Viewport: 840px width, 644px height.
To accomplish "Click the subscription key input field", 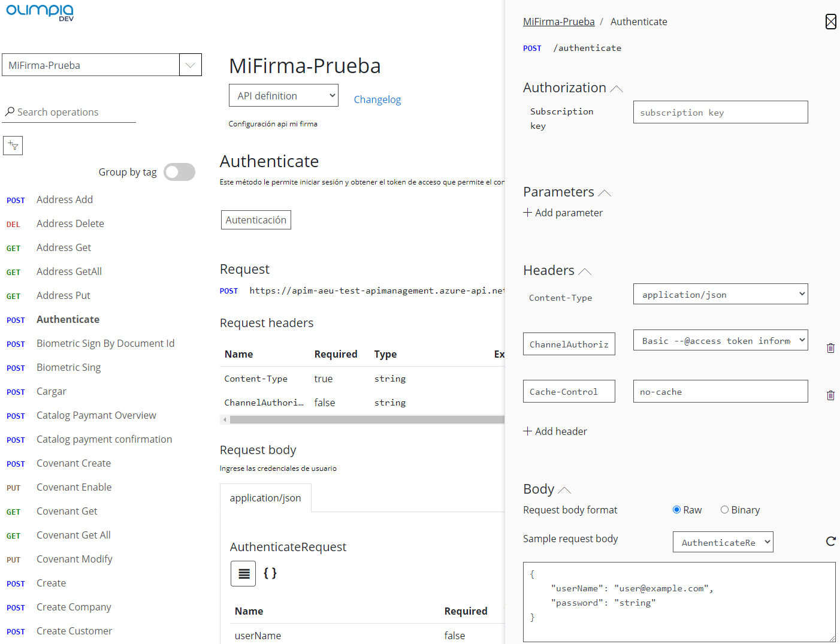I will (720, 113).
